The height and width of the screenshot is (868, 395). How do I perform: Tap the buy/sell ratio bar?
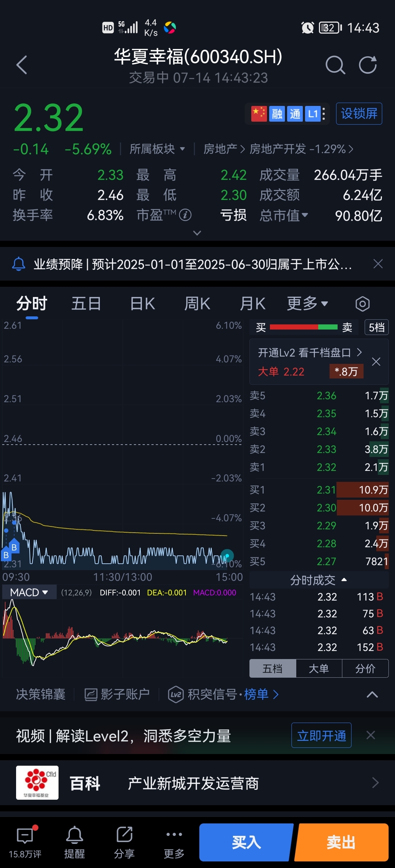304,327
